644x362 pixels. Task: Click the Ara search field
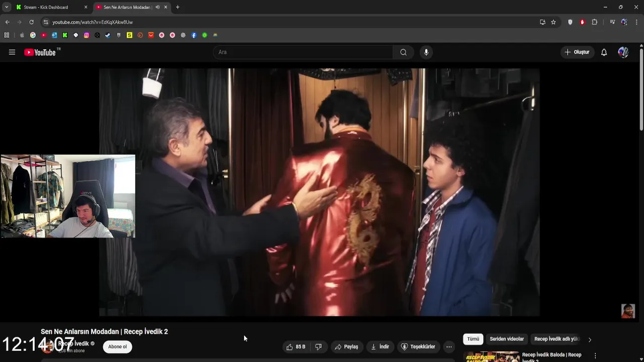303,52
